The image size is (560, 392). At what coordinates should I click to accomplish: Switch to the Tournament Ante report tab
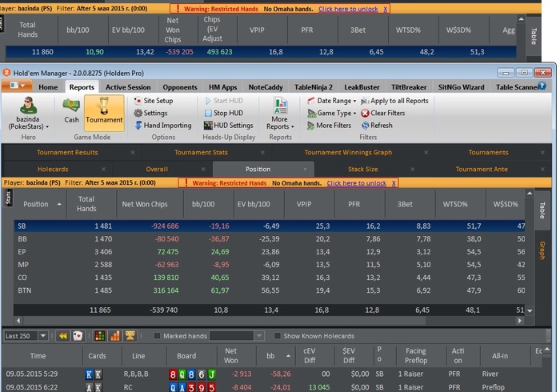coord(482,170)
